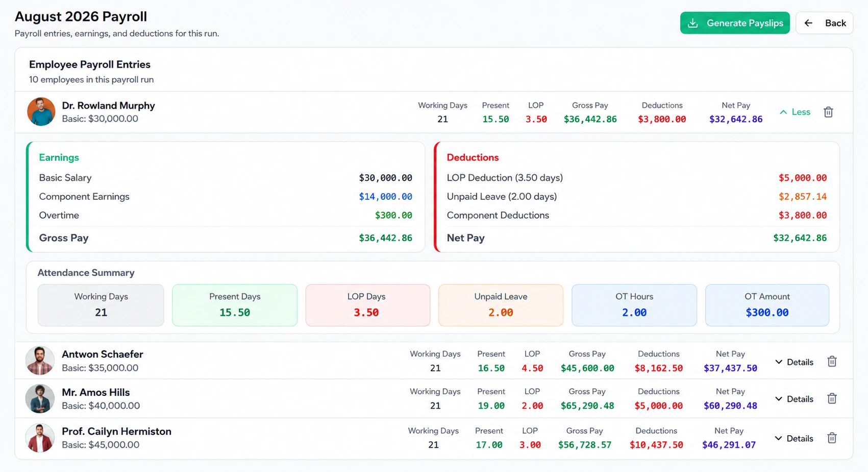Click the OT Hours 2.00 card

634,305
